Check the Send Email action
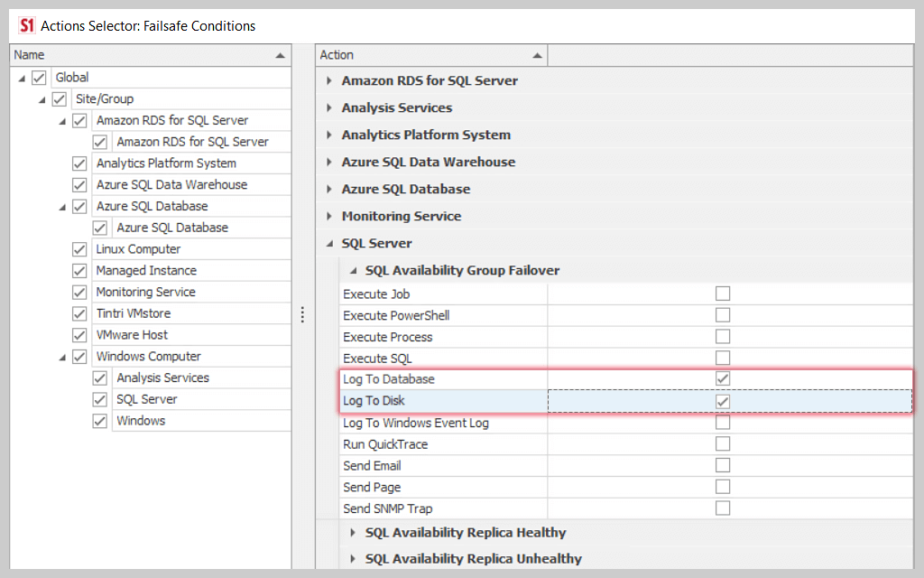Screen dimensions: 924x578 tap(722, 465)
